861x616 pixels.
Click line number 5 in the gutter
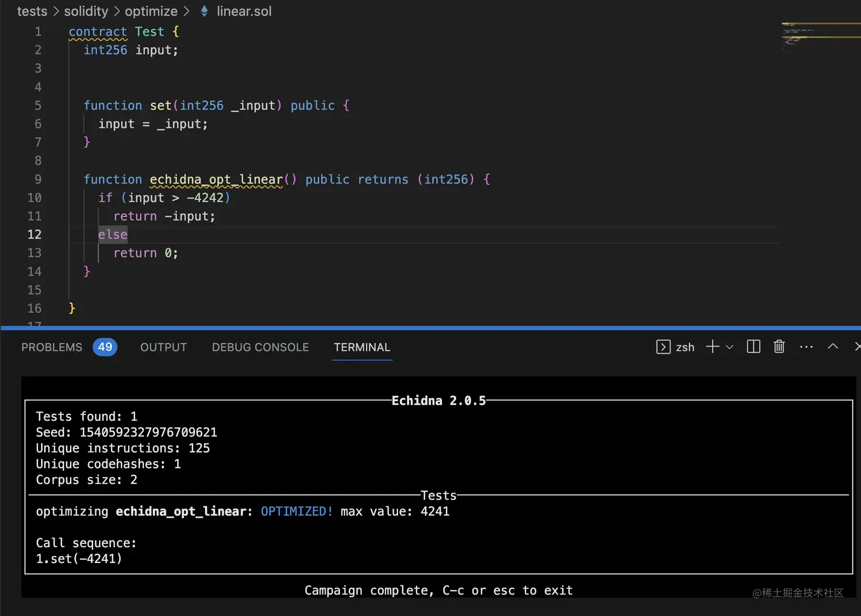point(38,105)
